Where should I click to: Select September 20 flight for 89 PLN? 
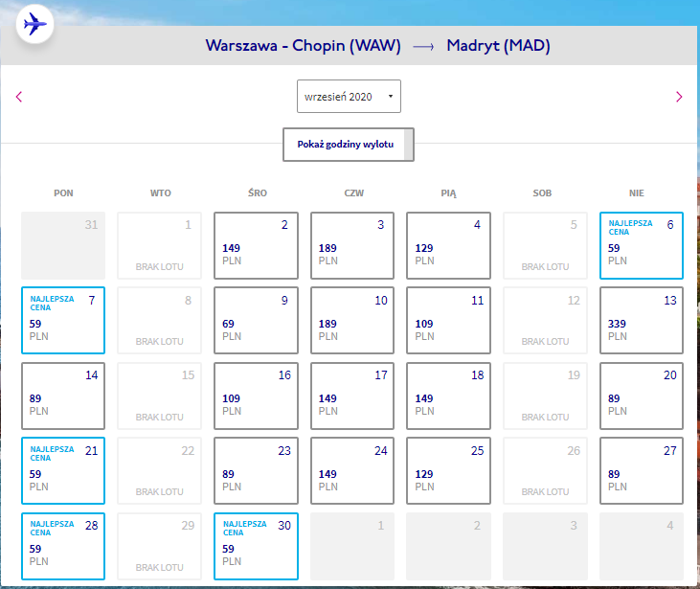(x=641, y=396)
